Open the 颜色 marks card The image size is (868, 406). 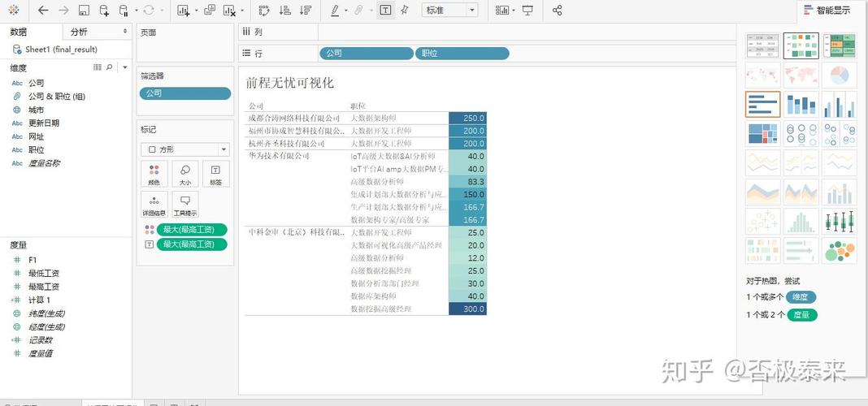pos(154,174)
